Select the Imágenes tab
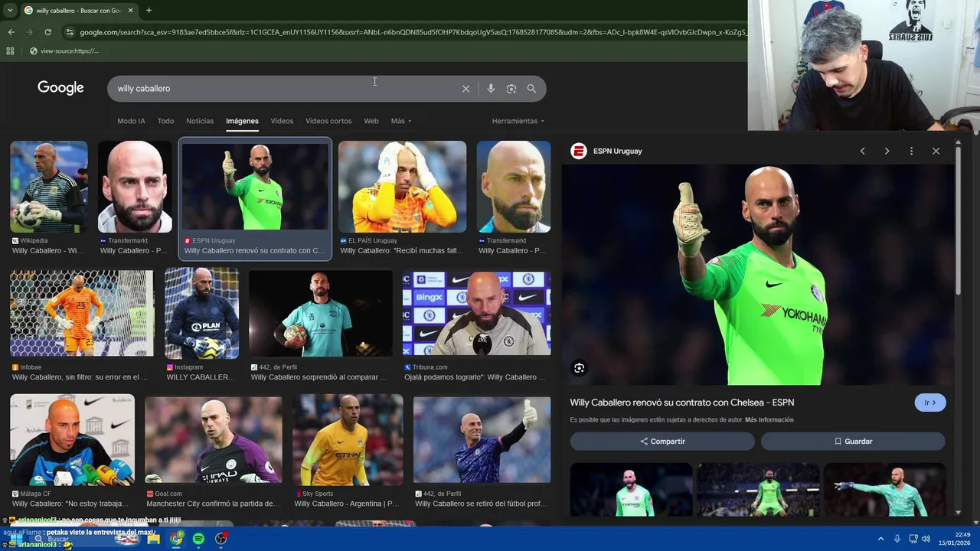This screenshot has width=980, height=551. coord(242,121)
